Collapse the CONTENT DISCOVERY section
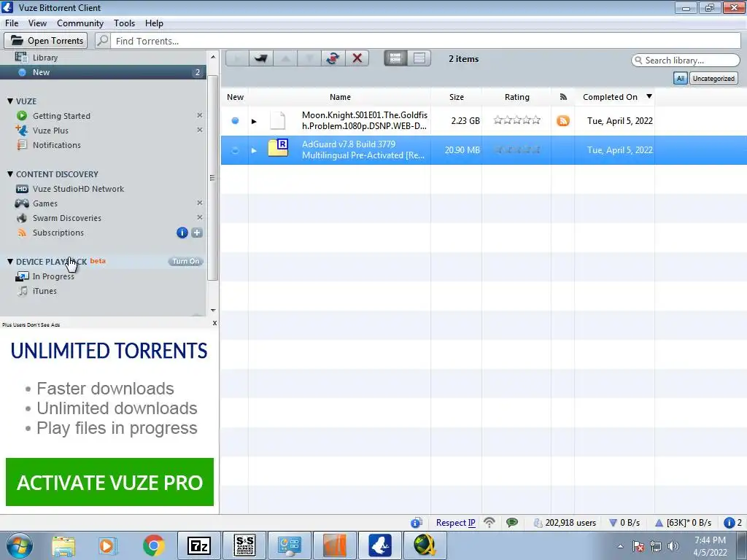The height and width of the screenshot is (560, 747). [10, 174]
